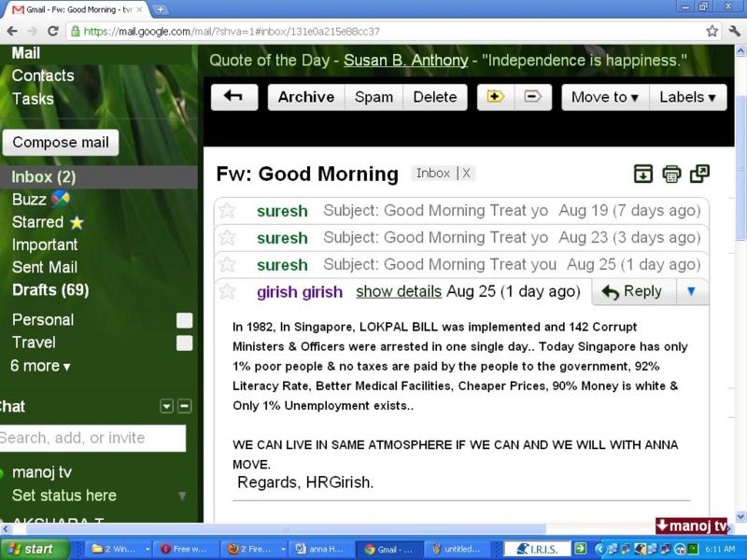Open the Labels dropdown
The width and height of the screenshot is (747, 560).
(x=687, y=97)
